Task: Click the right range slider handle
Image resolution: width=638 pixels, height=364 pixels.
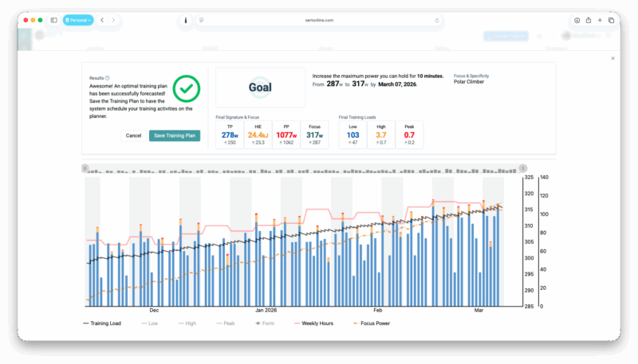Action: tap(523, 168)
